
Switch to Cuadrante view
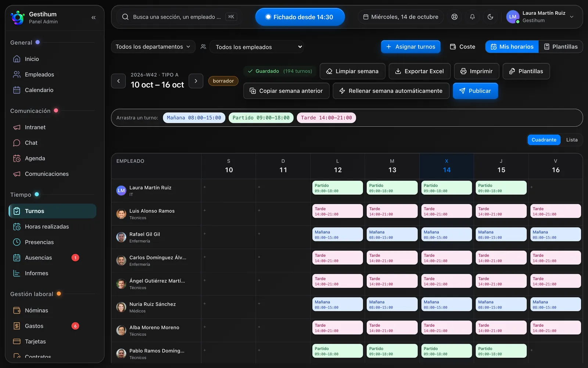(x=544, y=140)
